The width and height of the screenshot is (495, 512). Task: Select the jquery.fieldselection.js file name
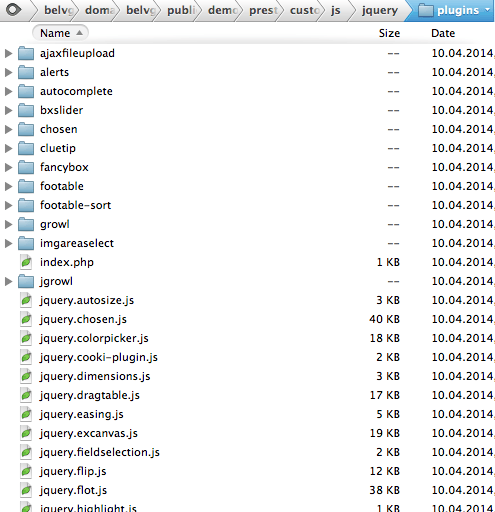pos(100,452)
